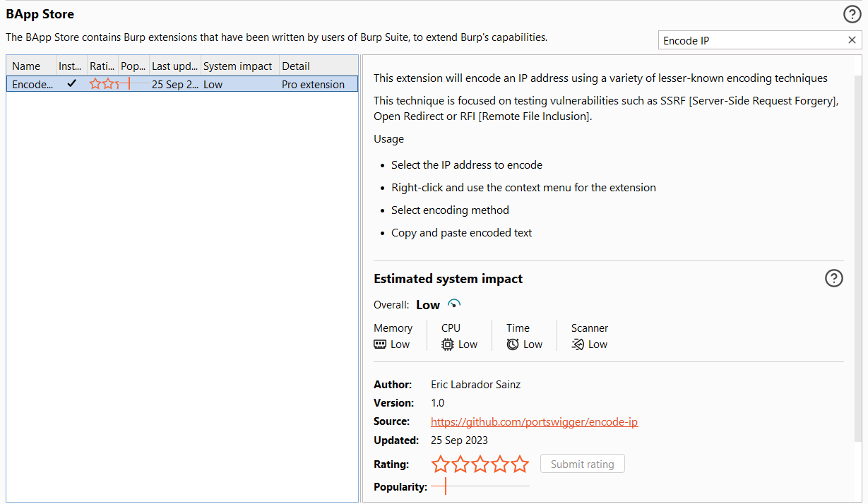This screenshot has height=504, width=868.
Task: Sort the table by Popularity column
Action: click(x=133, y=66)
